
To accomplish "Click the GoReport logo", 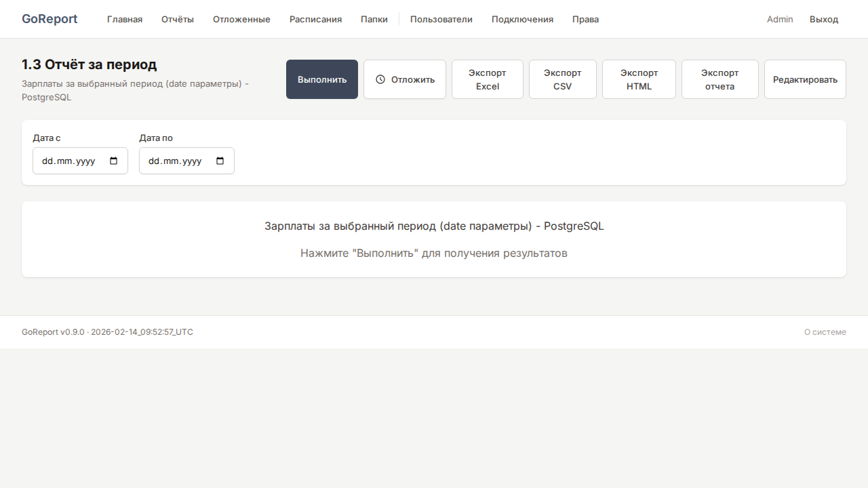I will coord(50,19).
